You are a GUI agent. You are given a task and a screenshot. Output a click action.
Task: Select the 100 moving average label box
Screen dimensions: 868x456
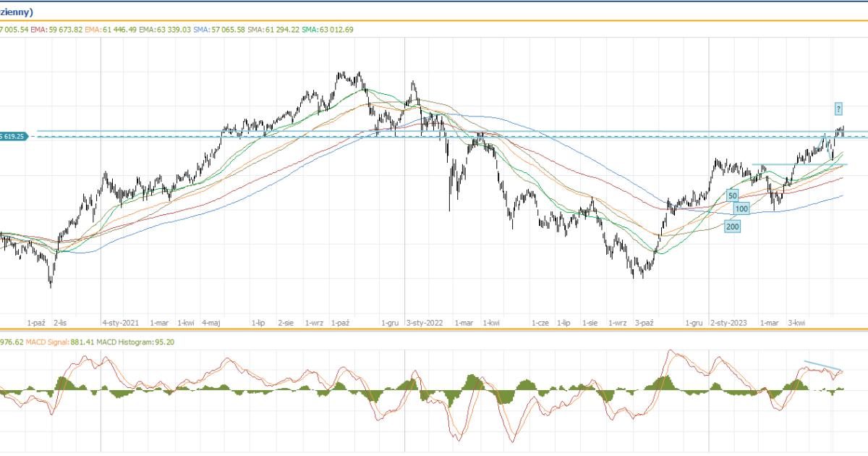point(741,208)
